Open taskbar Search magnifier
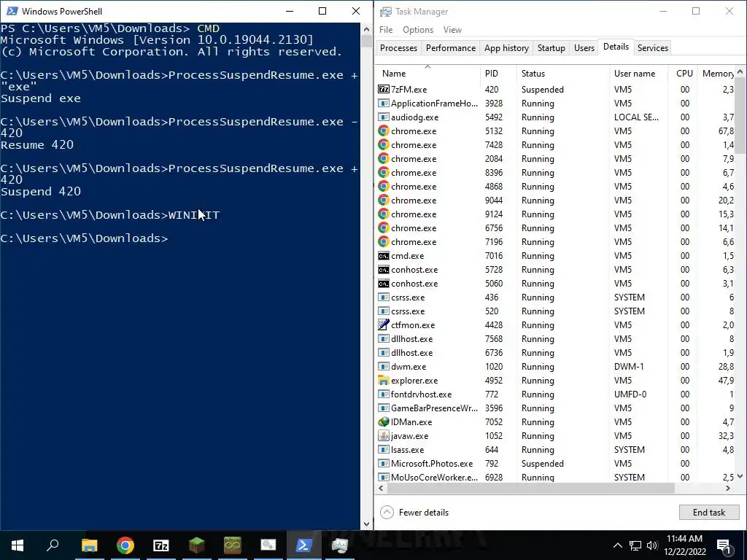The width and height of the screenshot is (747, 560). [x=53, y=545]
